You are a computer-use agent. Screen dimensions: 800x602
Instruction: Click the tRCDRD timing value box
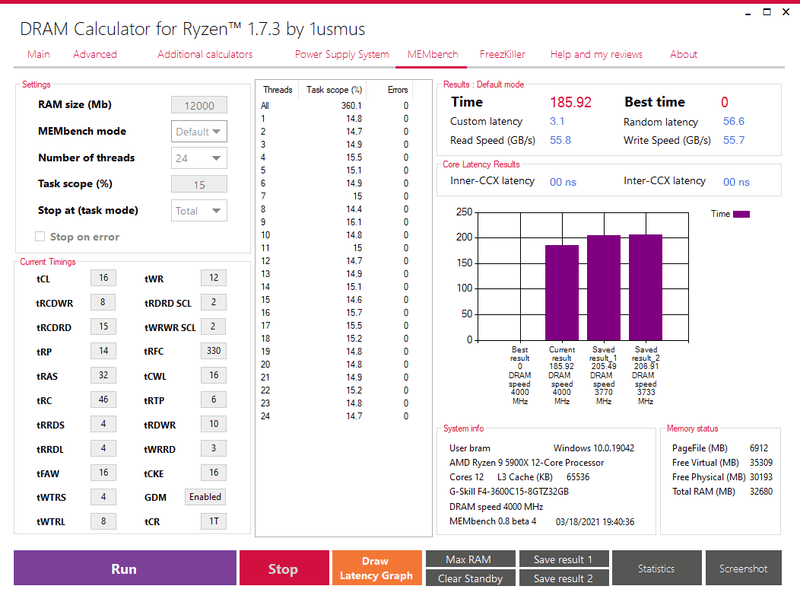click(103, 327)
